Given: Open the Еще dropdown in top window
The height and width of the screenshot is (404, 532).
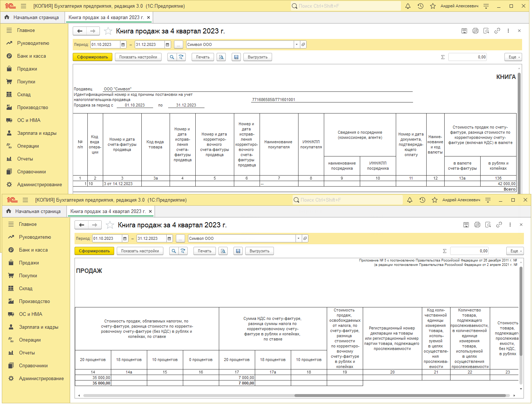Looking at the screenshot, I should point(513,57).
